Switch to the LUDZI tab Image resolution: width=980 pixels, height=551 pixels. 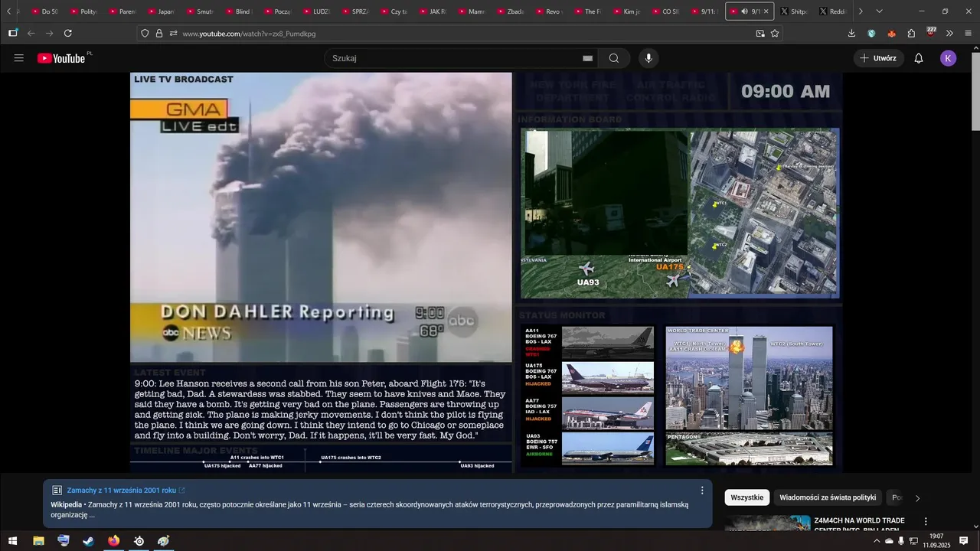tap(316, 11)
